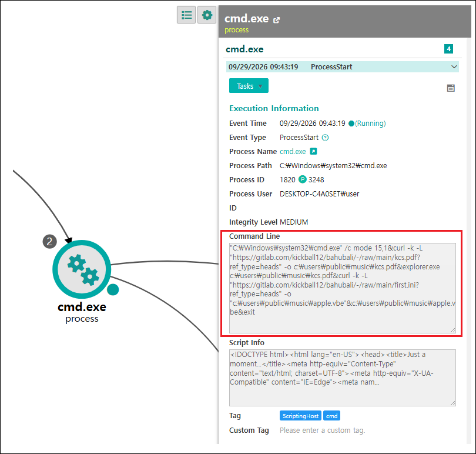Click the Event Type value ProcessStart

click(299, 138)
